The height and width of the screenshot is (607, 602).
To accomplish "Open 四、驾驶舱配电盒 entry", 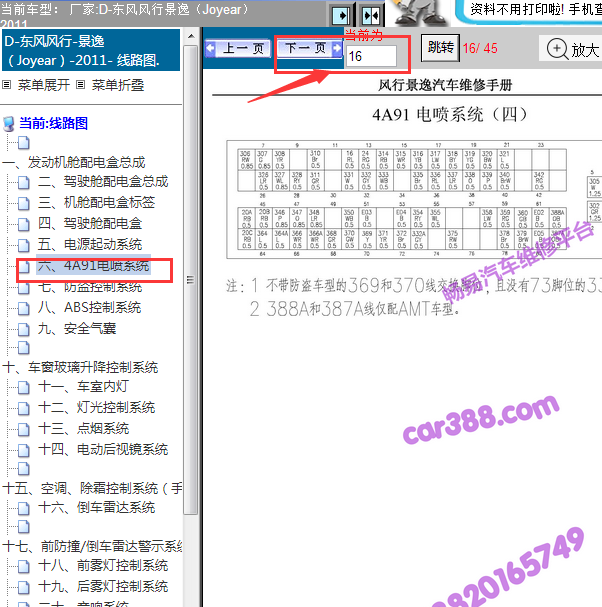I will tap(90, 223).
